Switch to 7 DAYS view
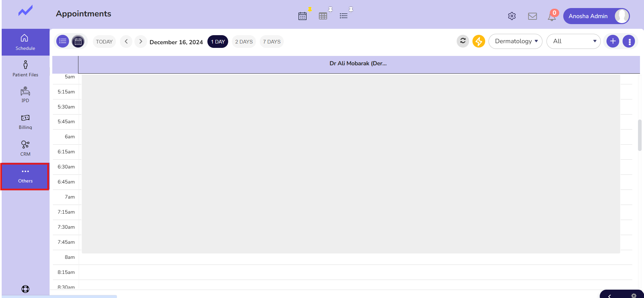Image resolution: width=644 pixels, height=298 pixels. pyautogui.click(x=271, y=42)
